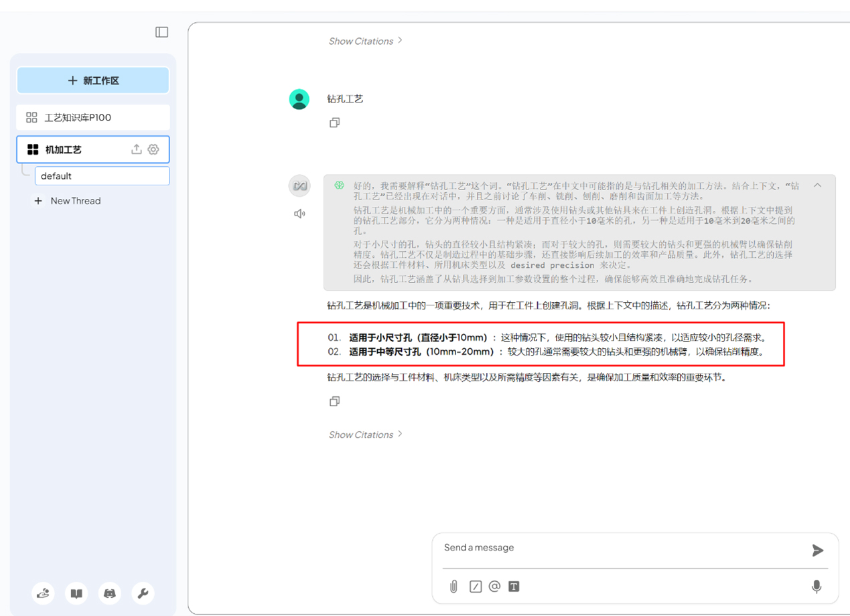
Task: Open instance settings wrench icon
Action: [x=143, y=593]
